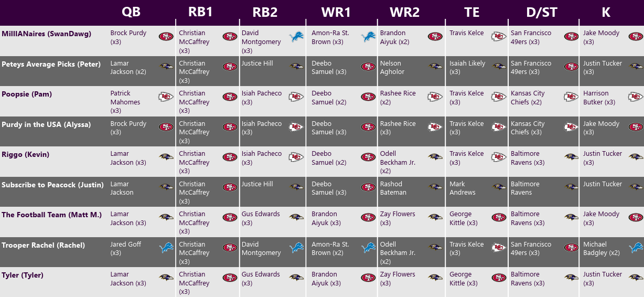
Task: Click the Lions logo next to Michael Badgley
Action: (x=636, y=248)
